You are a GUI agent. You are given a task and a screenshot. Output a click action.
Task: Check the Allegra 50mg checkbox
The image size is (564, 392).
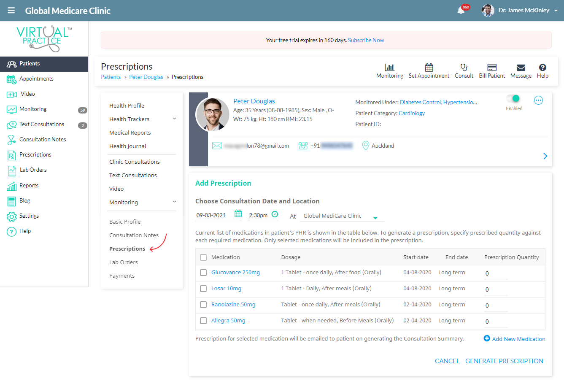[203, 321]
